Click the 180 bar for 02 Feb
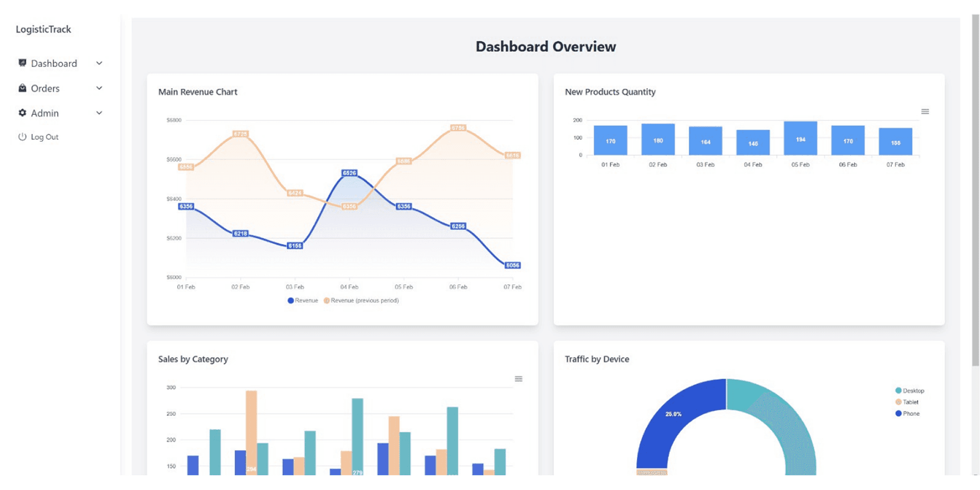 pos(658,140)
